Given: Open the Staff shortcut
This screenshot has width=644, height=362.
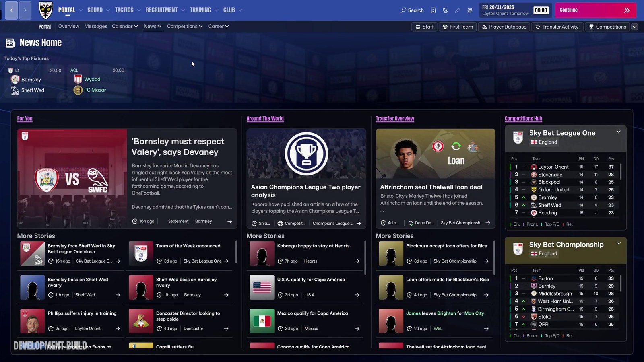Looking at the screenshot, I should [x=424, y=27].
